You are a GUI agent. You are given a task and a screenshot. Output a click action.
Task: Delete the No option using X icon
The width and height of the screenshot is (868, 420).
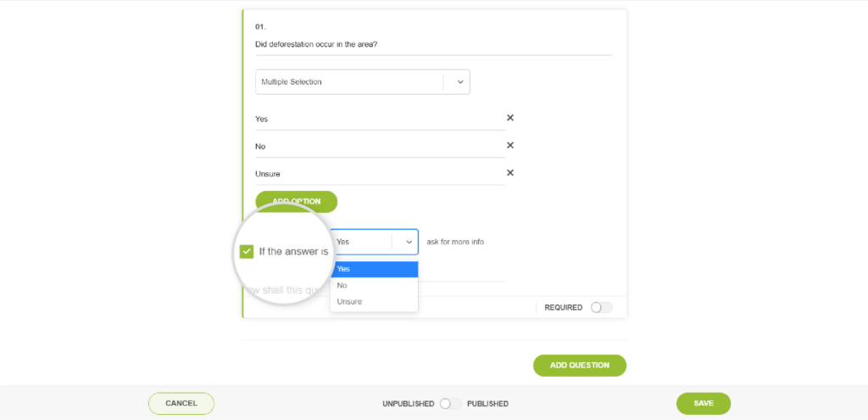coord(509,145)
